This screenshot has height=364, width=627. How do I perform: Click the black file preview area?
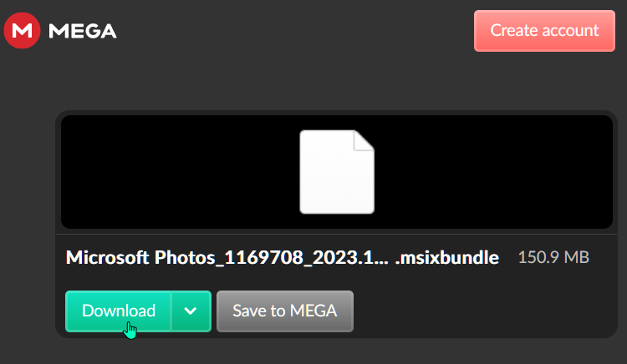click(337, 172)
